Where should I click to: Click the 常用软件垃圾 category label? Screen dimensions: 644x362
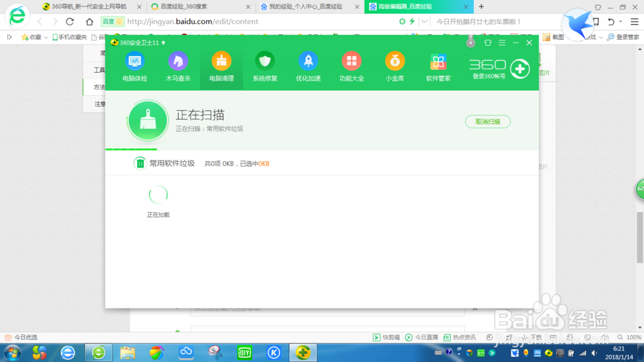tap(172, 163)
